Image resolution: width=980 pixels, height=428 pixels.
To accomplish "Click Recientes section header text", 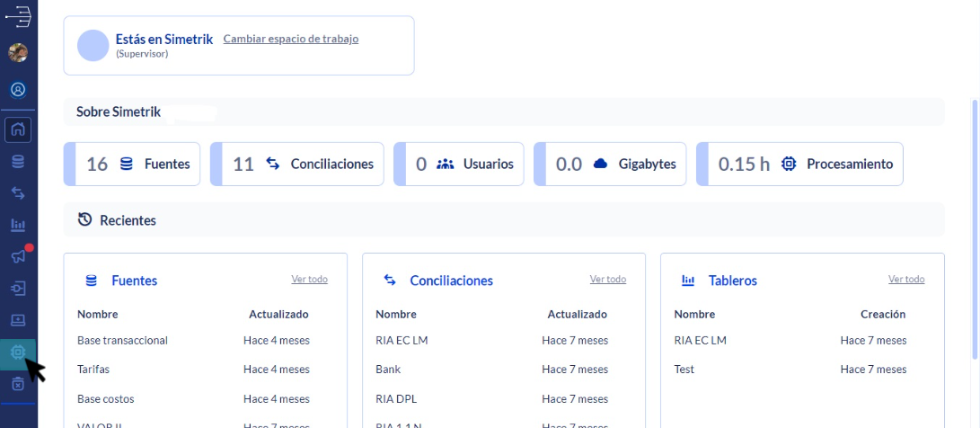I will pos(128,220).
